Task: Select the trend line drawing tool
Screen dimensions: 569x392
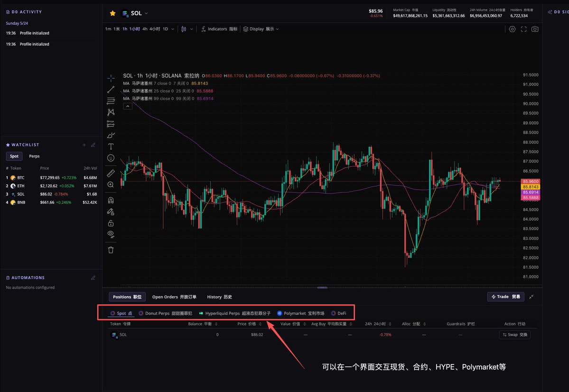Action: pos(111,90)
